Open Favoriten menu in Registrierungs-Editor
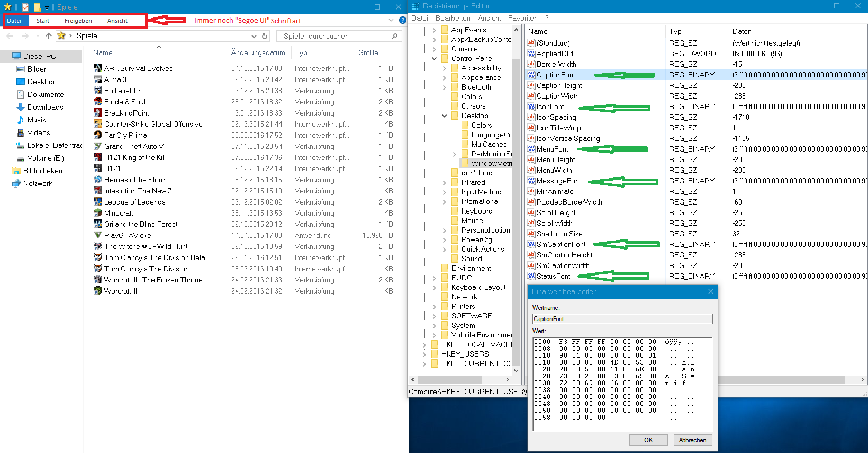Screen dimensions: 868x453 click(x=523, y=18)
